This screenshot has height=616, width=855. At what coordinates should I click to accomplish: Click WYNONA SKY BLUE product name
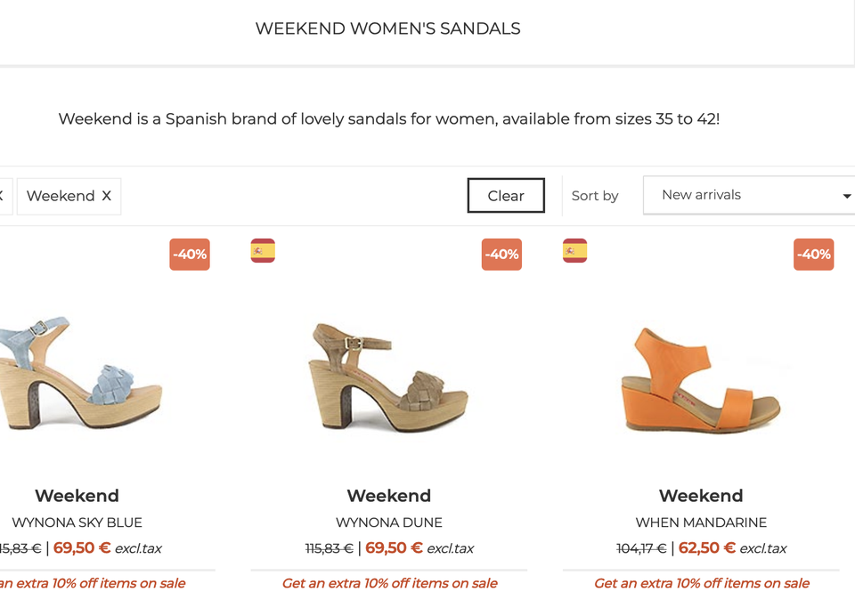(77, 523)
